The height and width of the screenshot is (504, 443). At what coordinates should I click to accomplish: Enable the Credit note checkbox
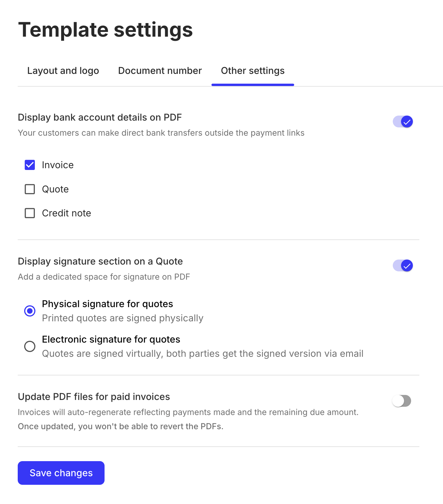tap(30, 213)
